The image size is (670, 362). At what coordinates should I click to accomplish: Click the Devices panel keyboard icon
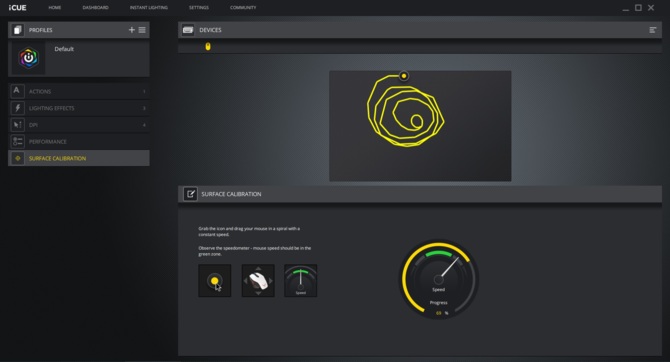tap(188, 30)
